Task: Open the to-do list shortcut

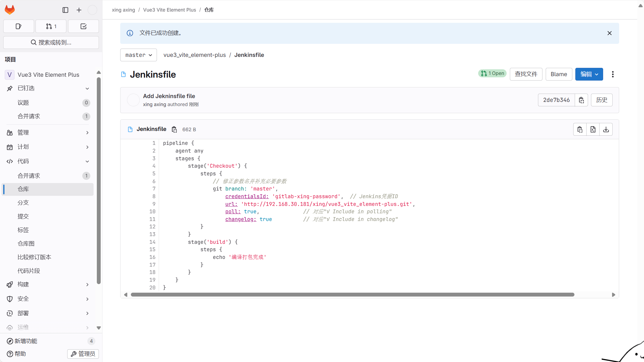Action: click(83, 26)
